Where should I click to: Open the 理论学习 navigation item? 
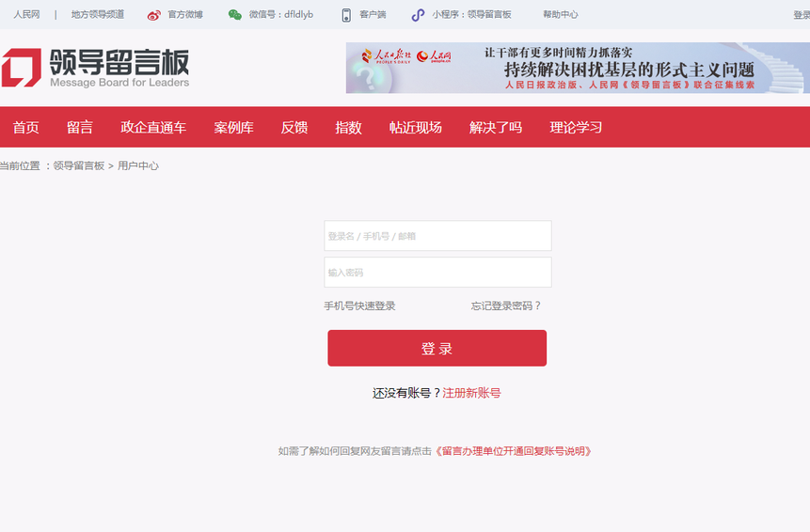(x=576, y=128)
